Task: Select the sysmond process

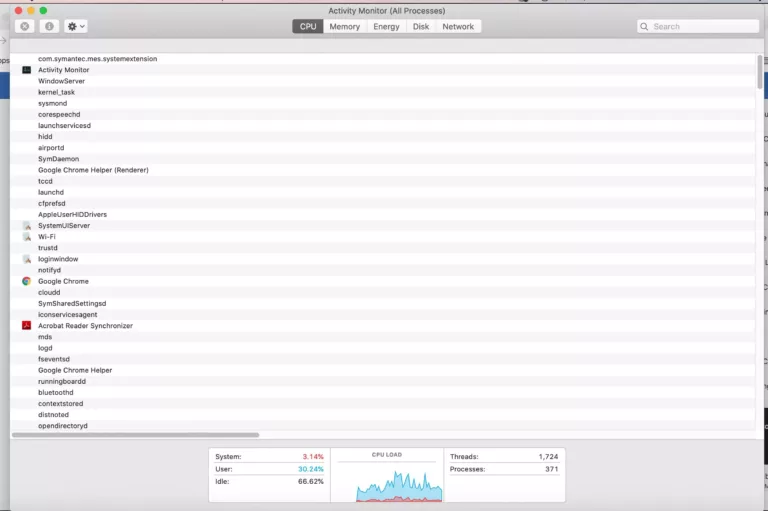Action: (x=52, y=103)
